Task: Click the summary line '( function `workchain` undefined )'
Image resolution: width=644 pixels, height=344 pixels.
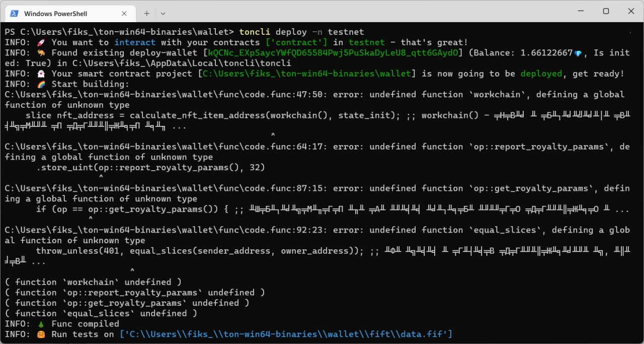Action: pos(93,282)
